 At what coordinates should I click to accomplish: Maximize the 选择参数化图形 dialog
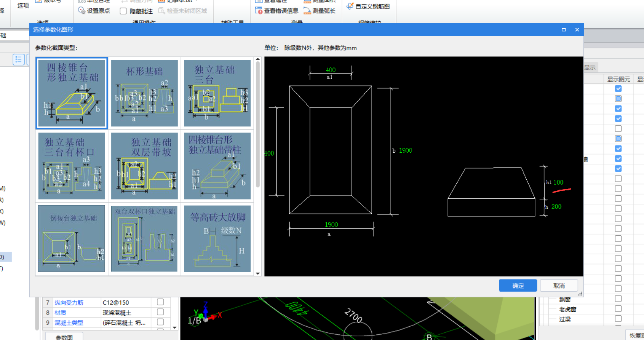564,30
